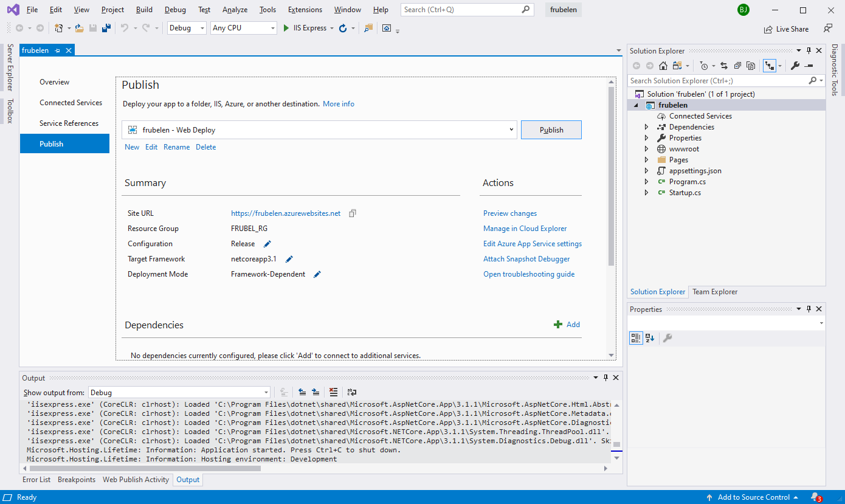Edit Target Framework with the pencil icon
Viewport: 845px width, 504px height.
pos(289,259)
